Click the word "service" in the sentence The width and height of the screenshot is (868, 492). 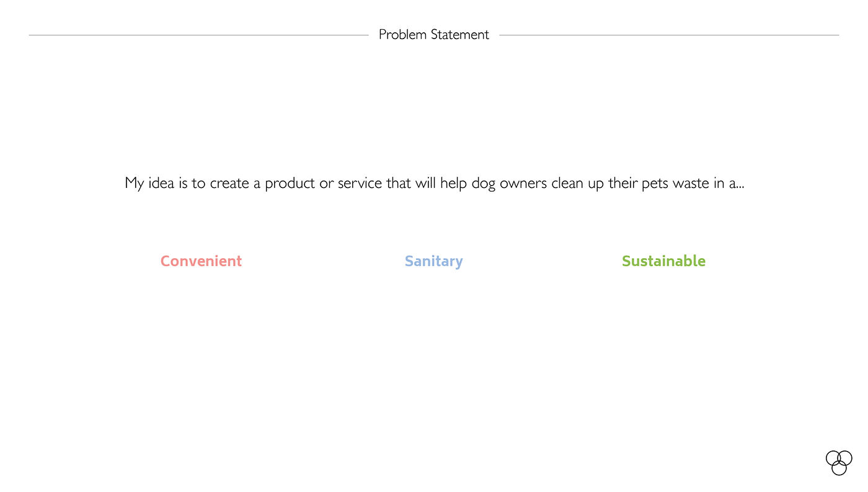click(360, 184)
